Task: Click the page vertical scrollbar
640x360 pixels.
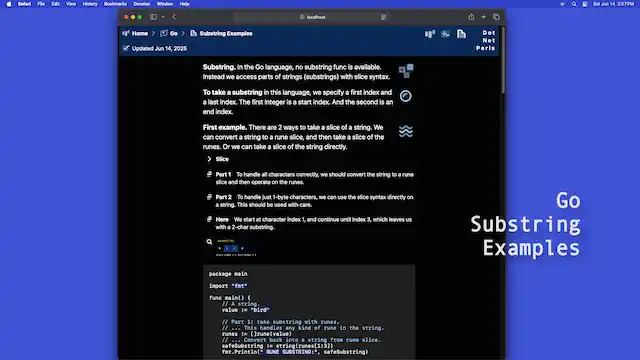Action: (503, 60)
